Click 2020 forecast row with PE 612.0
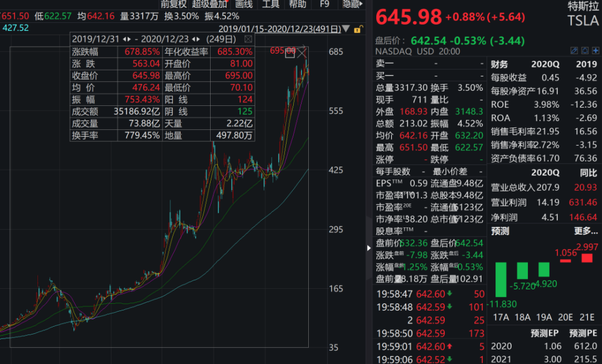This screenshot has width=602, height=364. (x=544, y=347)
